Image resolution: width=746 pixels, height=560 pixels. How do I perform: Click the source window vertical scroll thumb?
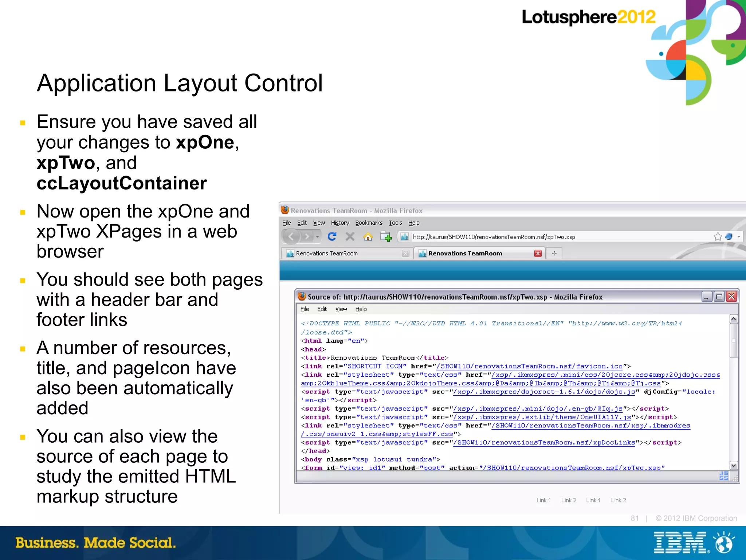click(734, 340)
